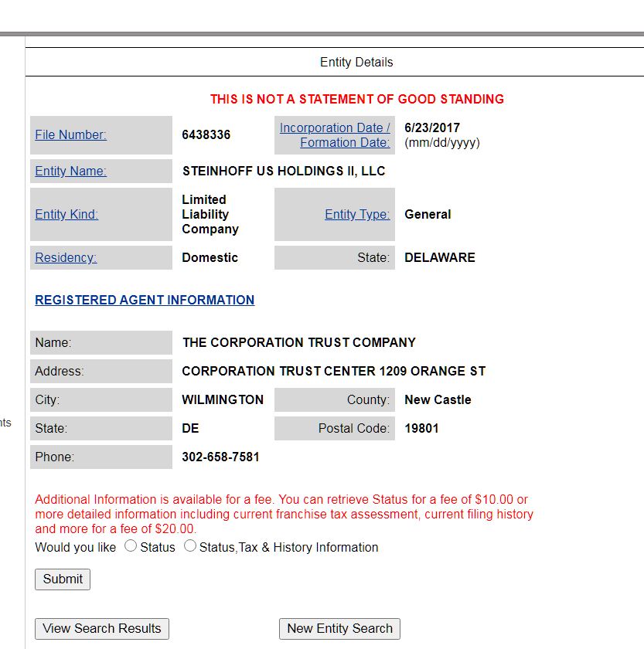This screenshot has height=649, width=644.
Task: Click registered agent state value DE
Action: pyautogui.click(x=190, y=428)
